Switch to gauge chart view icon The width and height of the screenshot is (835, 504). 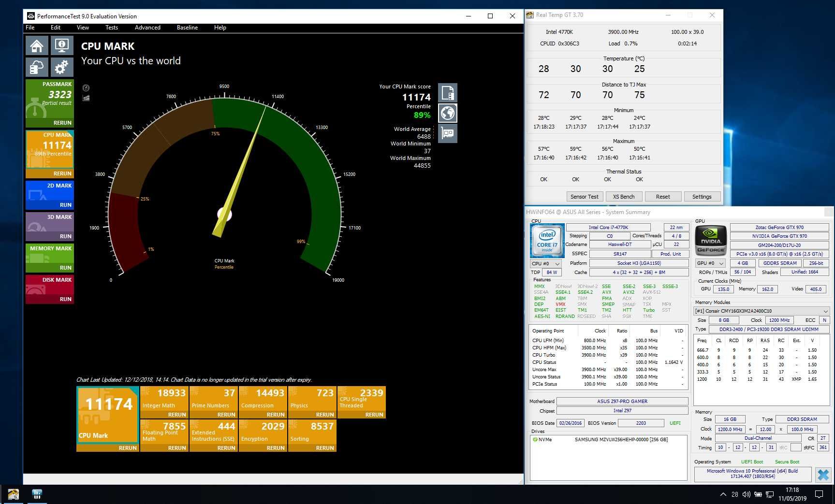pos(86,88)
